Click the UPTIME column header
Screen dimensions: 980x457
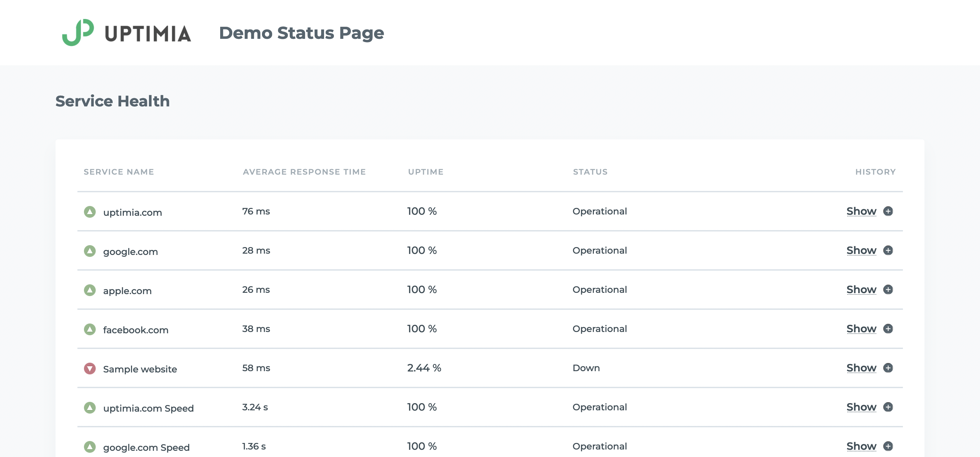[426, 172]
